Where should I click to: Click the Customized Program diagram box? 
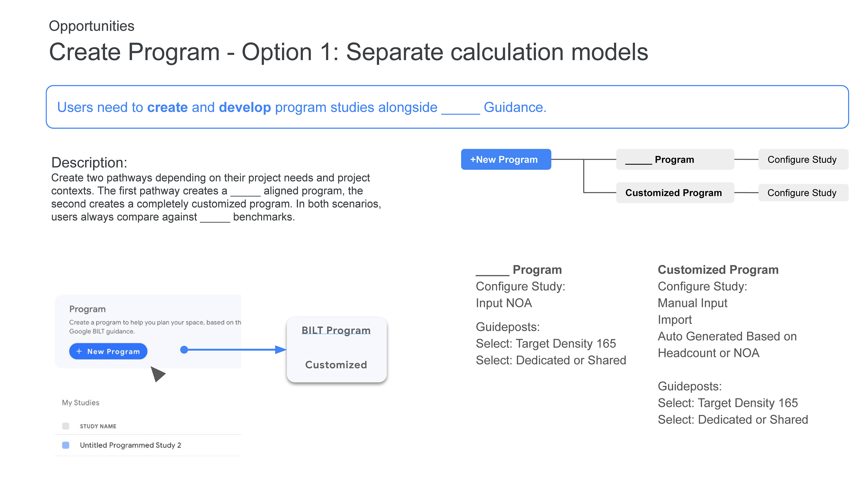pos(675,193)
